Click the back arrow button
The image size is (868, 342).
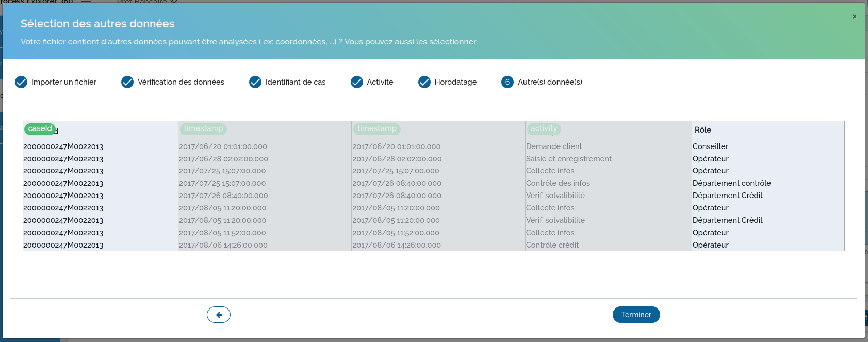(219, 315)
